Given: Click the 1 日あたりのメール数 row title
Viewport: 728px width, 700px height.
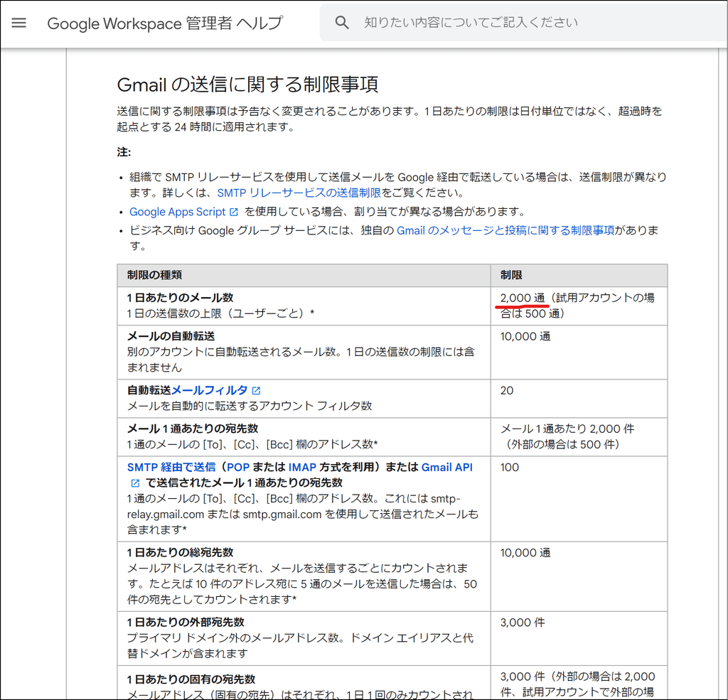Looking at the screenshot, I should [x=180, y=298].
